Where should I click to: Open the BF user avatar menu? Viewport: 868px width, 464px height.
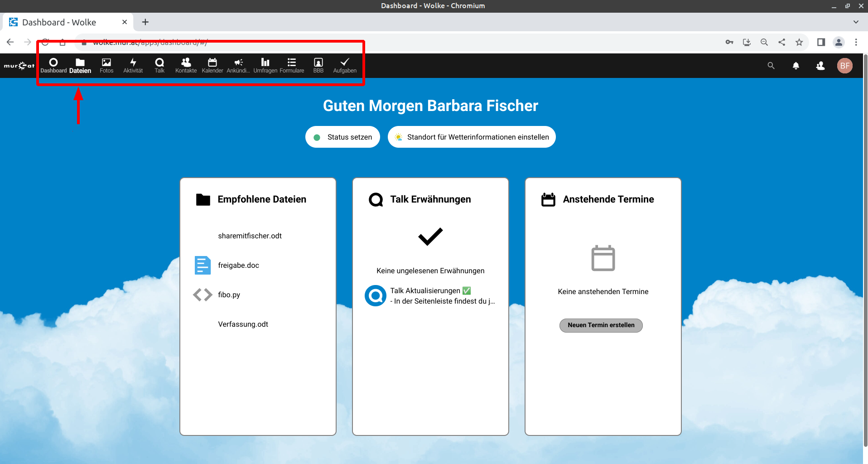[844, 66]
